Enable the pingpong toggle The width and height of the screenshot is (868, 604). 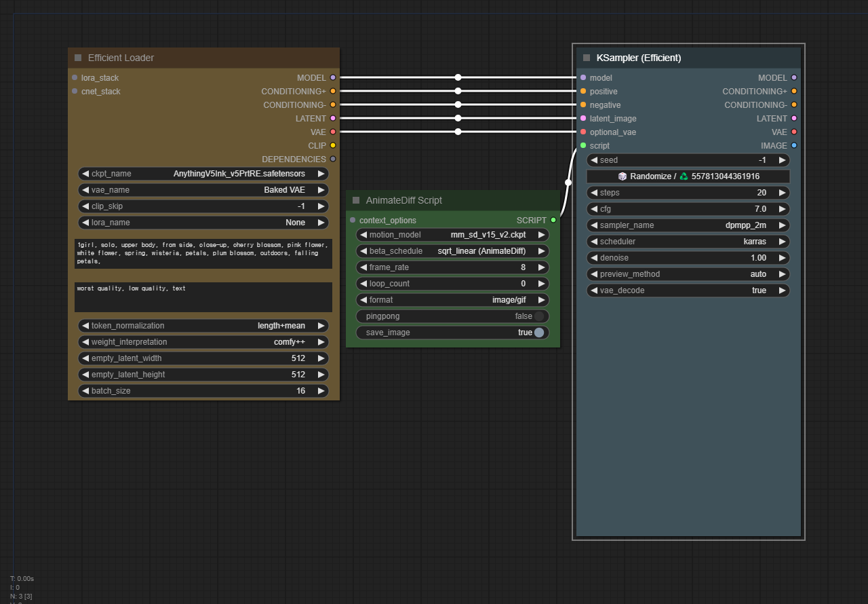point(539,316)
